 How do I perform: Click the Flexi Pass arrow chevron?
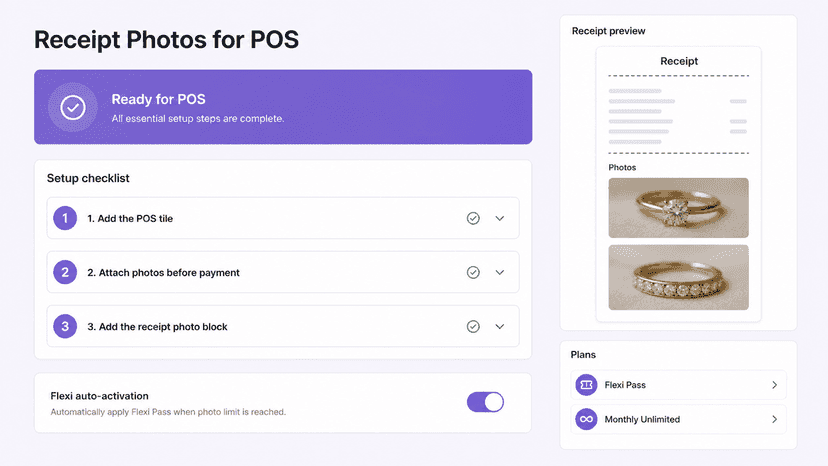coord(774,385)
